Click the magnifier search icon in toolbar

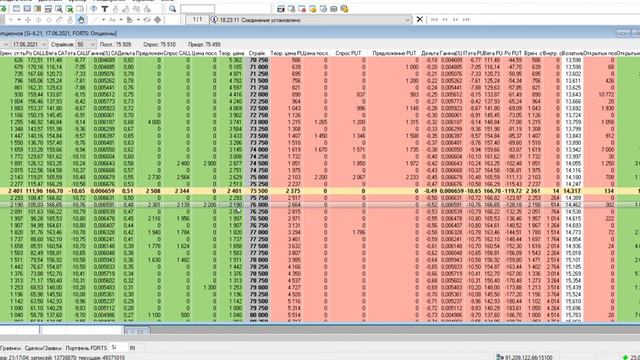[x=173, y=9]
